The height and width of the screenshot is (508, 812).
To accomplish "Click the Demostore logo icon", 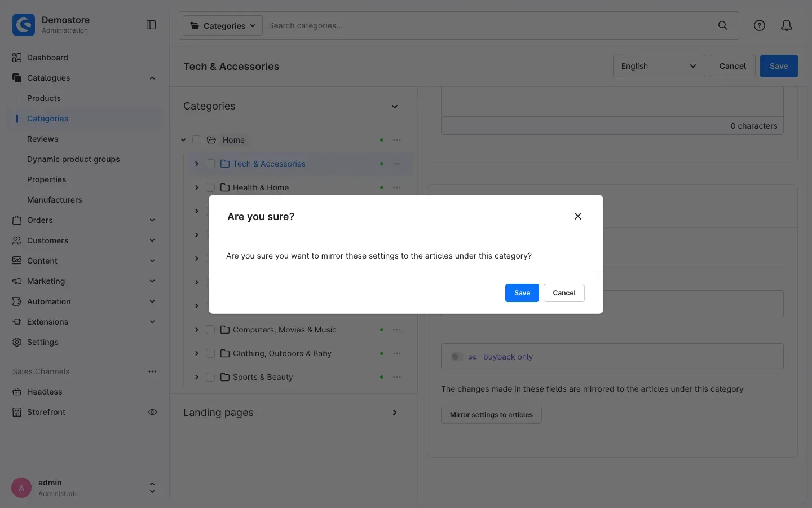I will coord(24,25).
